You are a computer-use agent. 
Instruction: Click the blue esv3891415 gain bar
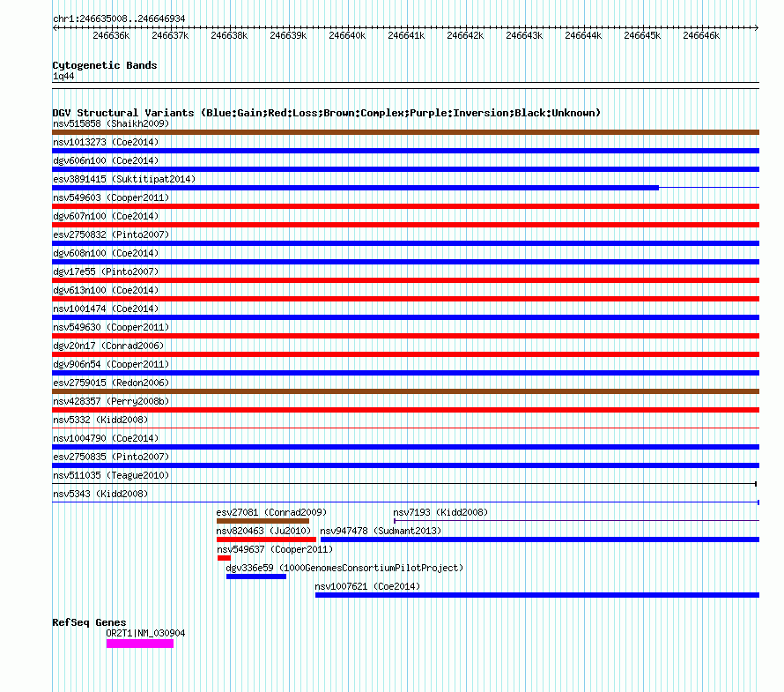pyautogui.click(x=356, y=188)
